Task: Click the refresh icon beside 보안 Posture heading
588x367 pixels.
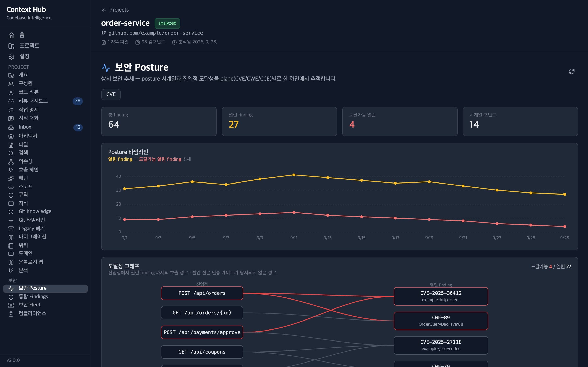Action: [571, 71]
